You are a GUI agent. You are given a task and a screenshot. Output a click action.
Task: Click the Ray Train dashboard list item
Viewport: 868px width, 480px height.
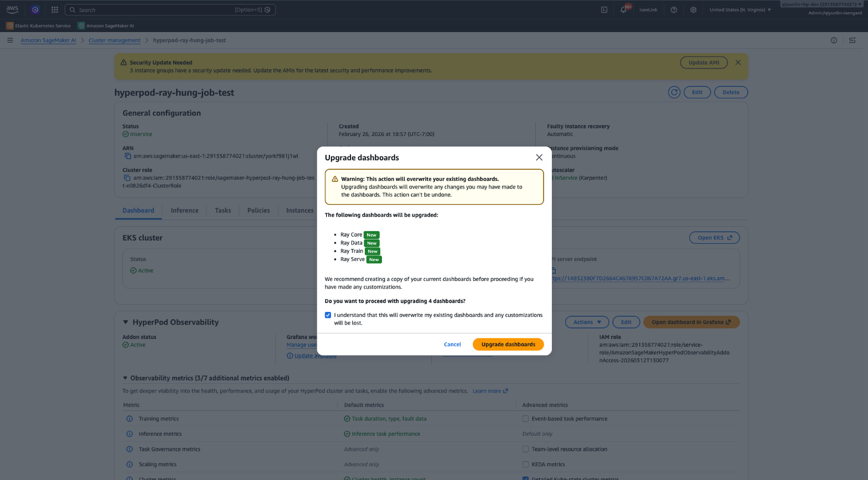coord(360,251)
